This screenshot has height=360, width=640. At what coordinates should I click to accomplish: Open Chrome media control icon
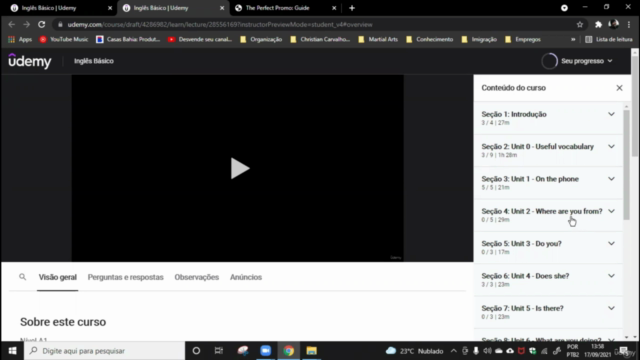(564, 8)
